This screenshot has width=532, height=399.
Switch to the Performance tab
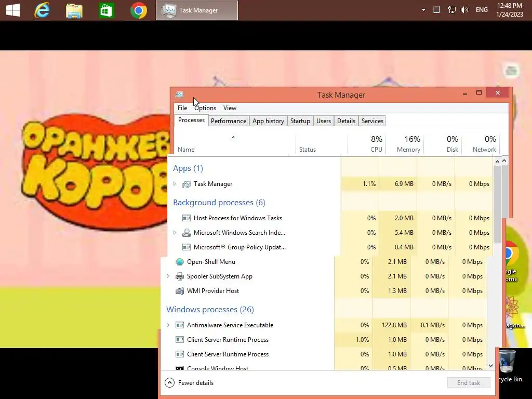(229, 121)
